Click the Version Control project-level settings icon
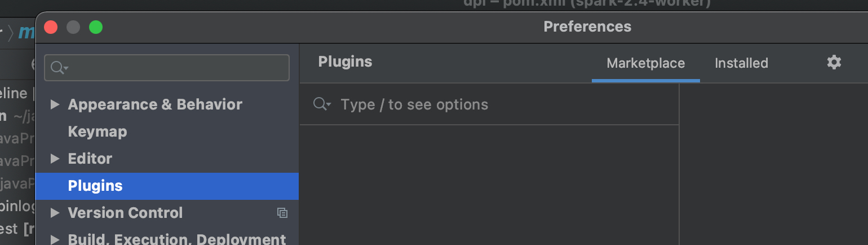Image resolution: width=868 pixels, height=245 pixels. tap(282, 213)
